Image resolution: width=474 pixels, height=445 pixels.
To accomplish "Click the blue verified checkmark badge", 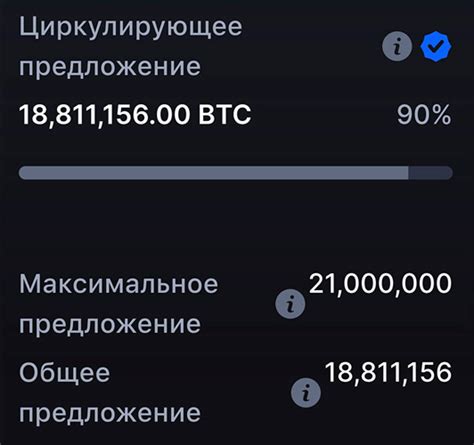I will point(436,46).
